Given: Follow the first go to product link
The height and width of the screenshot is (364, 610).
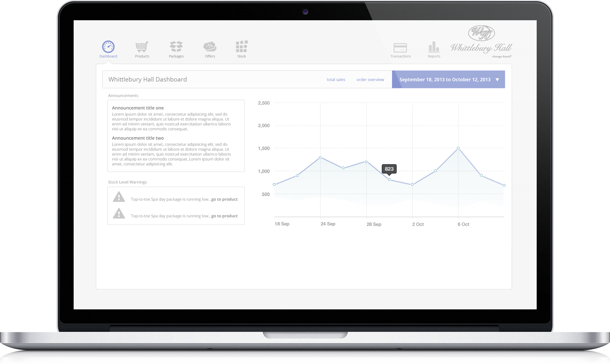Looking at the screenshot, I should [x=224, y=199].
